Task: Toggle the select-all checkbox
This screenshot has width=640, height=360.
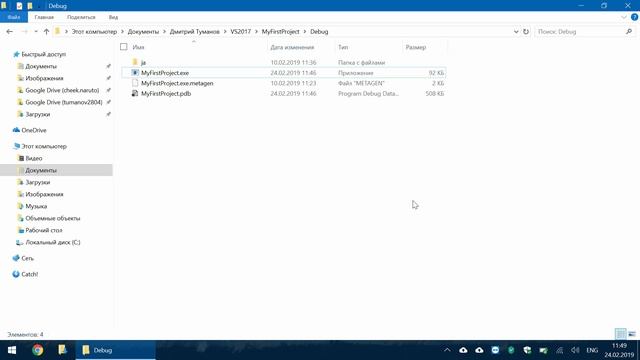Action: (124, 47)
